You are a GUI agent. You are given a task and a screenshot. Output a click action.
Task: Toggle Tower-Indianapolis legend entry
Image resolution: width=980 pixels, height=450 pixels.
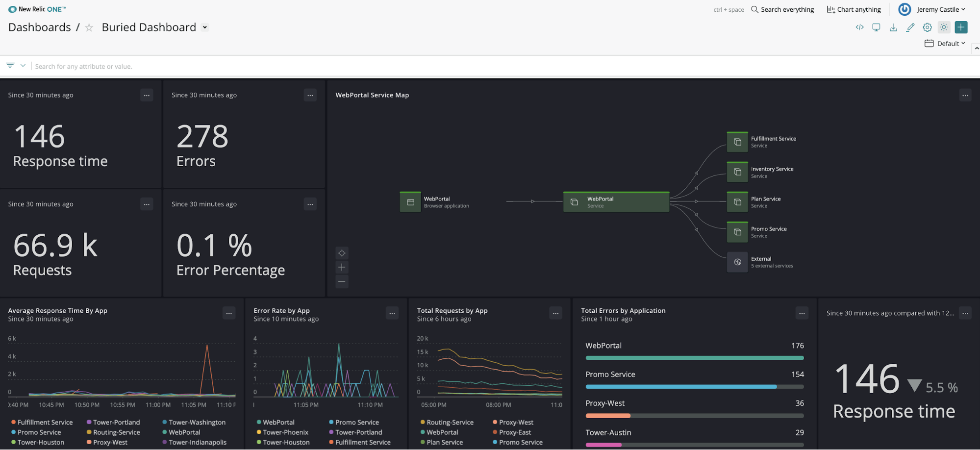[x=195, y=442]
